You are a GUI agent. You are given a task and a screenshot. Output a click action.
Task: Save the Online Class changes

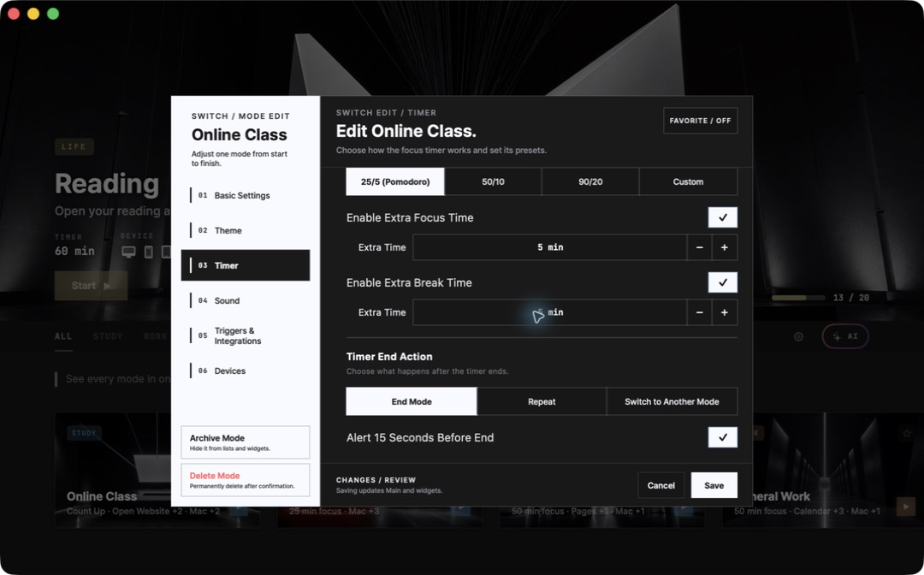pyautogui.click(x=714, y=485)
